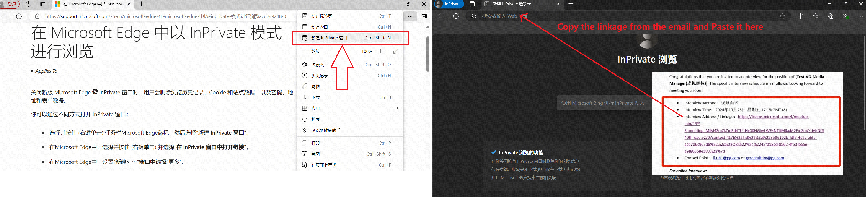Close the '在 Microsoft Edge 中以 InPrivate' tab
Image resolution: width=868 pixels, height=198 pixels.
tap(129, 4)
